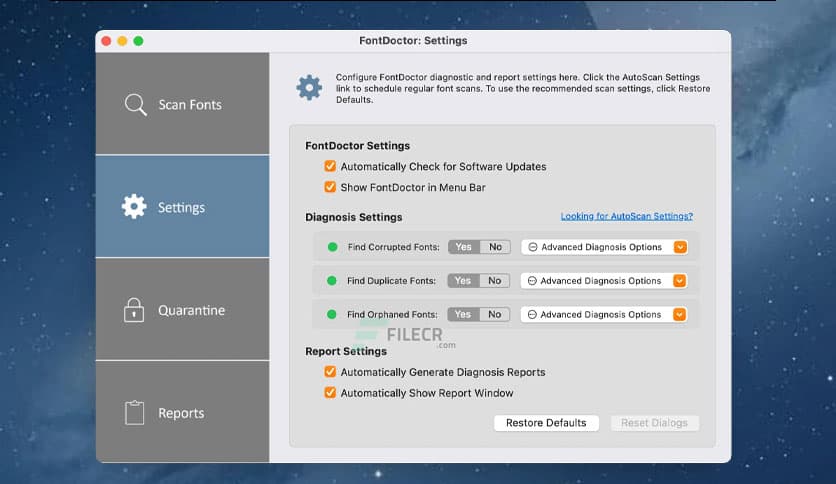Expand Orphaned Fonts orange dropdown arrow
Image resolution: width=836 pixels, height=484 pixels.
(679, 314)
